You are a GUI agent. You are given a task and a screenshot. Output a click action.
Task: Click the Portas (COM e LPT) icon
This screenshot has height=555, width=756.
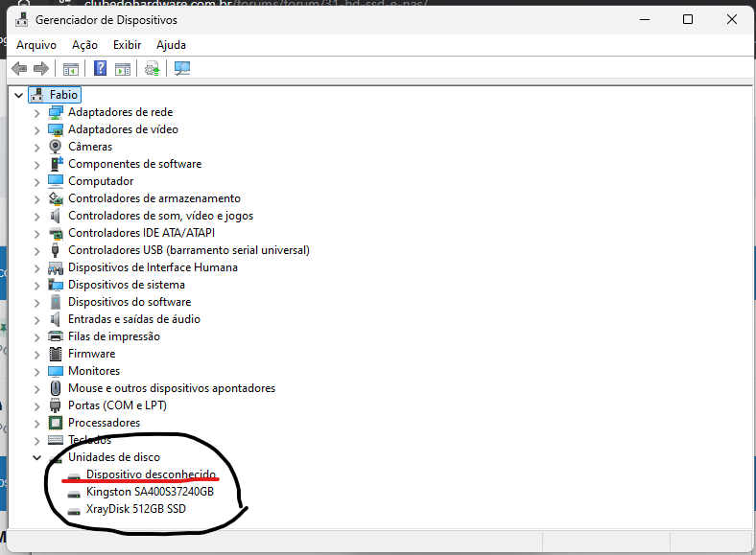(56, 405)
